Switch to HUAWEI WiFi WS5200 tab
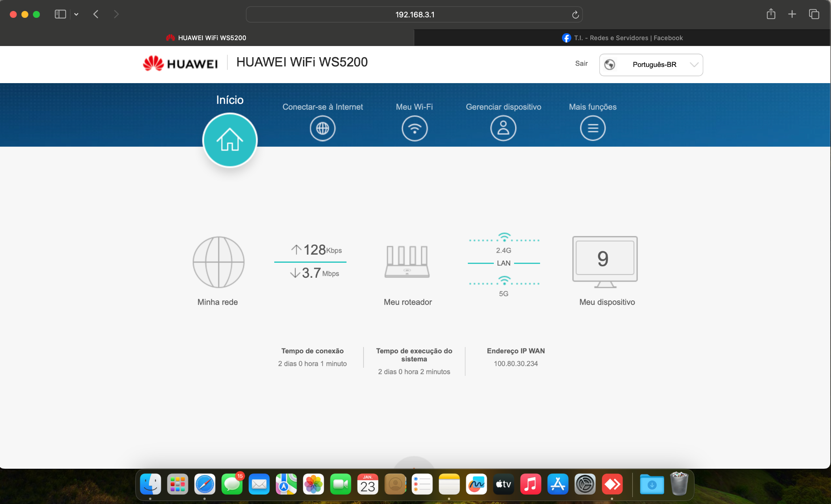831x504 pixels. click(x=207, y=38)
